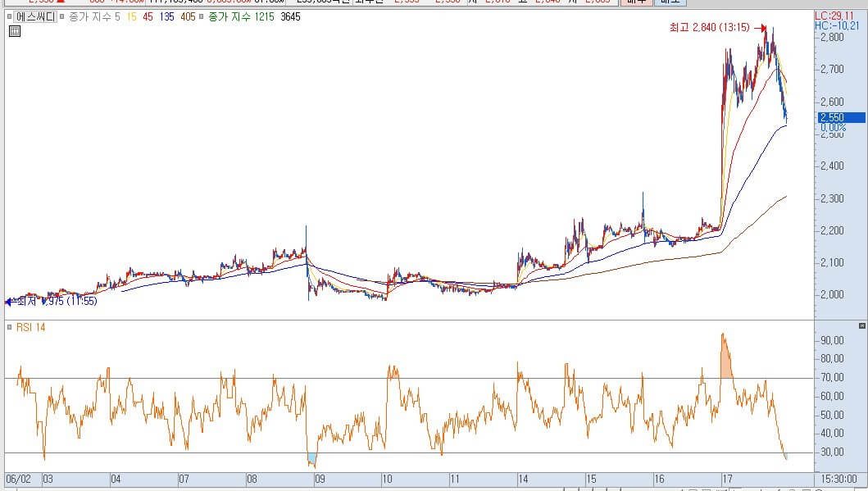The height and width of the screenshot is (491, 868).
Task: Select the red 45 moving average label
Action: 148,17
